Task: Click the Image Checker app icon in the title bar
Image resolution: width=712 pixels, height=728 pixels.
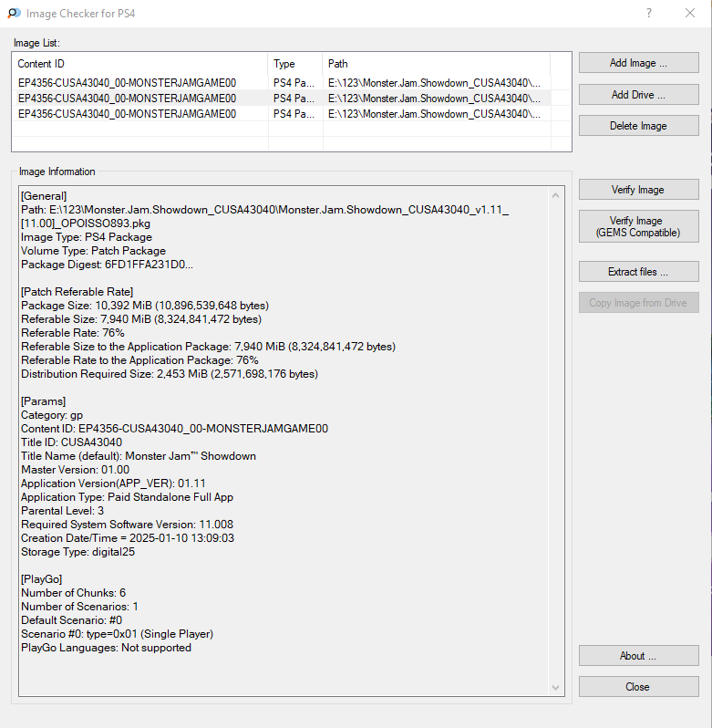Action: coord(14,13)
